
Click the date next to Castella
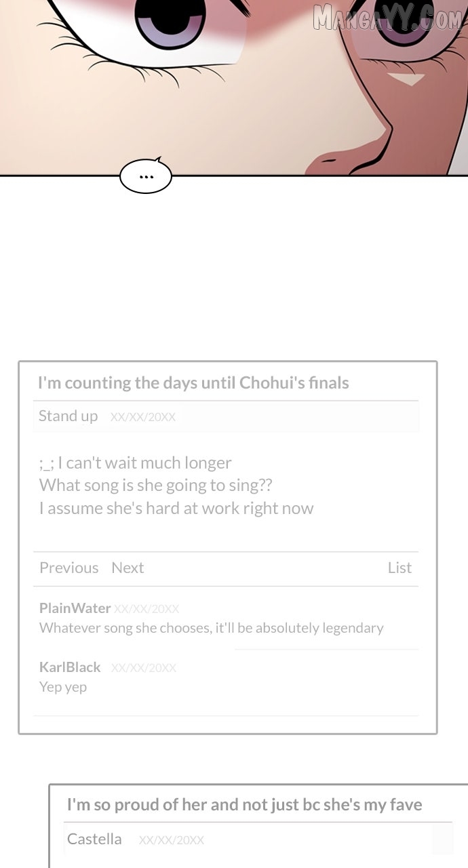(x=171, y=840)
